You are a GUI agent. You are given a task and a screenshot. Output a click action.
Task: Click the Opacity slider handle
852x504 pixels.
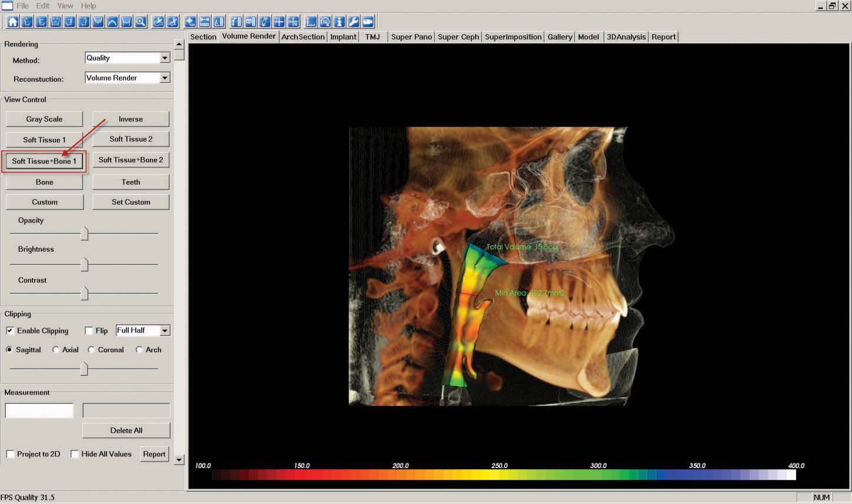point(84,233)
